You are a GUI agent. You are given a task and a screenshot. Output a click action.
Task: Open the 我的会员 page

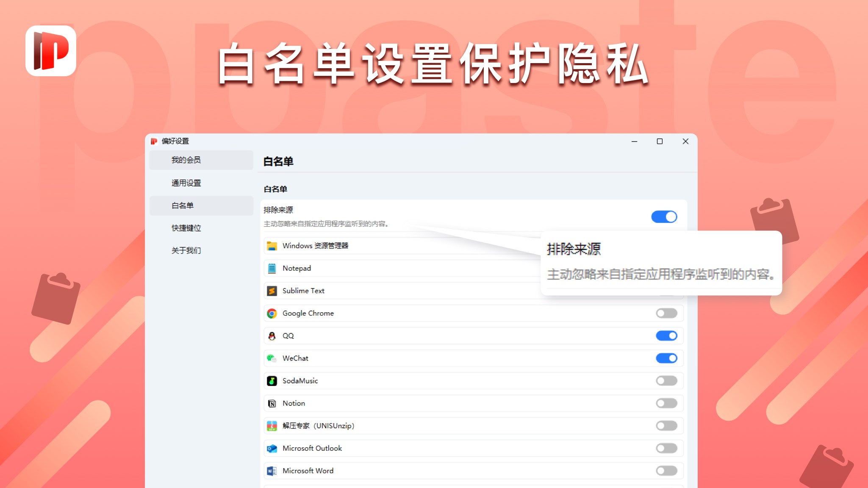tap(186, 160)
